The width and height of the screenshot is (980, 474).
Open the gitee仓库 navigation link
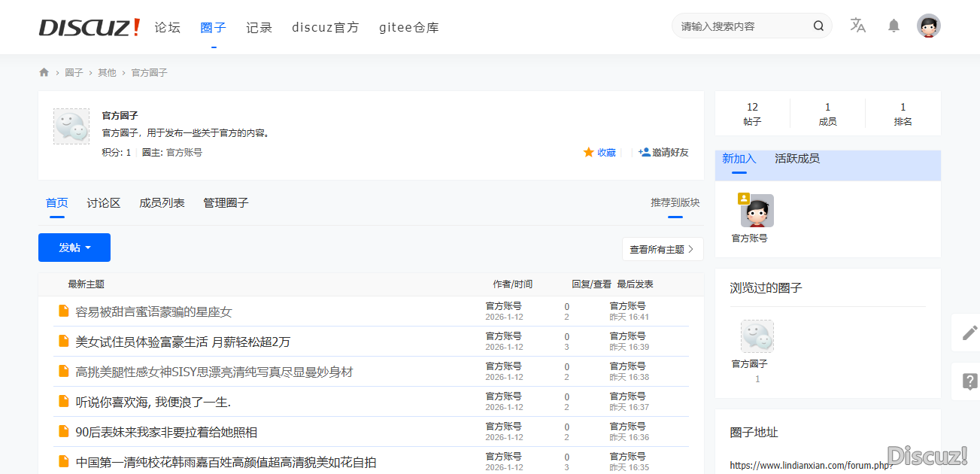(408, 28)
